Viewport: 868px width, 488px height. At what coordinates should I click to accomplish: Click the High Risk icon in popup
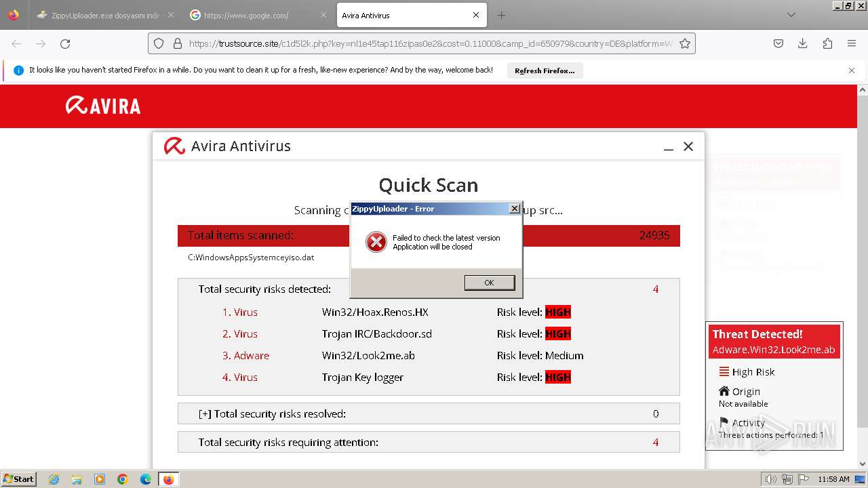[x=724, y=371]
